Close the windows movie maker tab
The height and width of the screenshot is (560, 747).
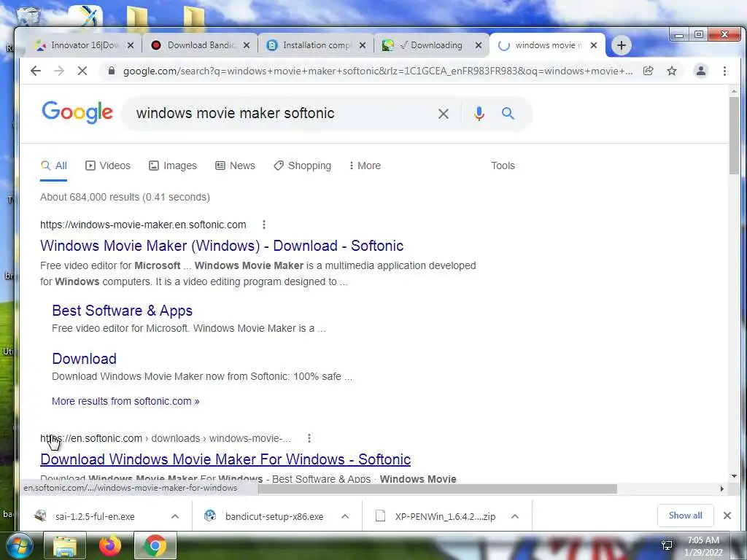594,45
